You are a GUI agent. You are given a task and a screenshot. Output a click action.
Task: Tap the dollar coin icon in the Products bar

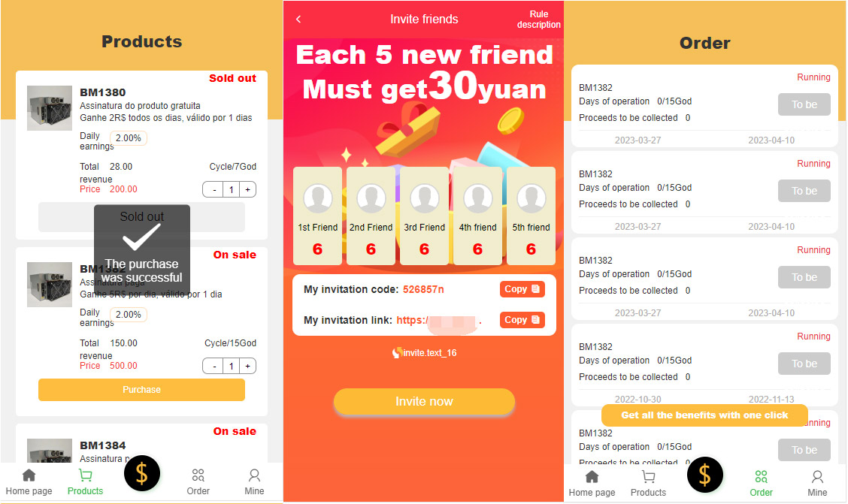[141, 473]
